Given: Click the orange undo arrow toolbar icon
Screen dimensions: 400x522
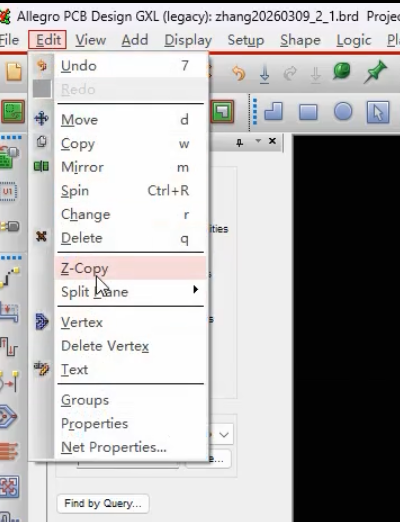Looking at the screenshot, I should point(239,73).
